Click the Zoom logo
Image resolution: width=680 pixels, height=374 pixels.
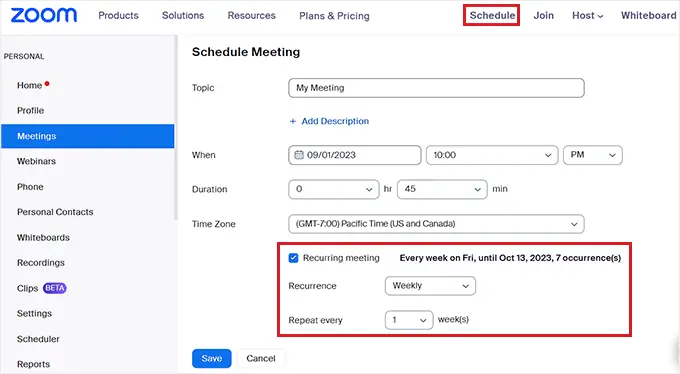44,16
